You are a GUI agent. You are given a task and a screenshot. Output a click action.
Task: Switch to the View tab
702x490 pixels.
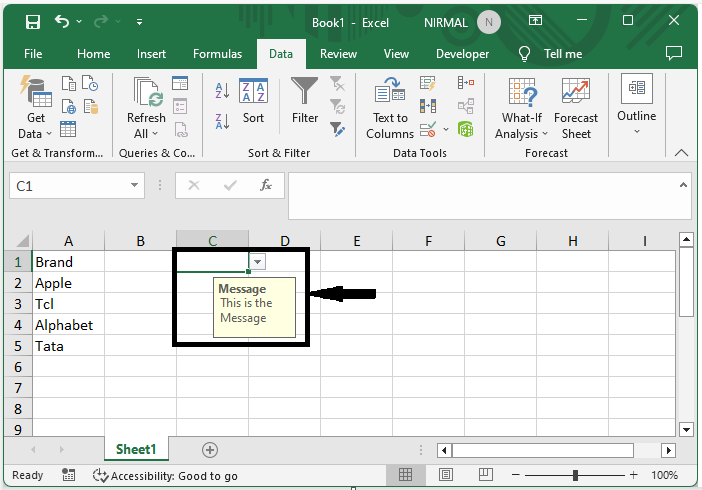point(396,54)
